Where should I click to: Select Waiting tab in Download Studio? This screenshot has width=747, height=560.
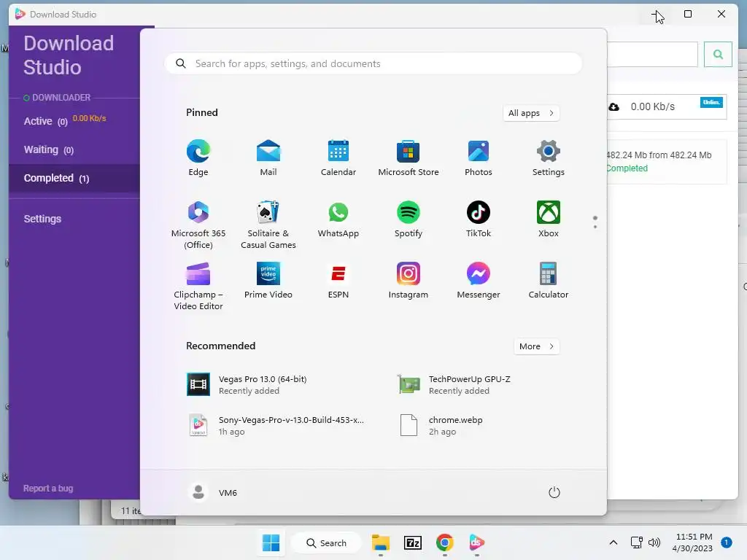tap(74, 149)
